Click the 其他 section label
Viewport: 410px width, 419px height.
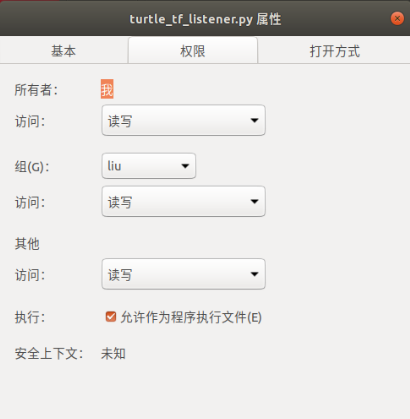[27, 244]
